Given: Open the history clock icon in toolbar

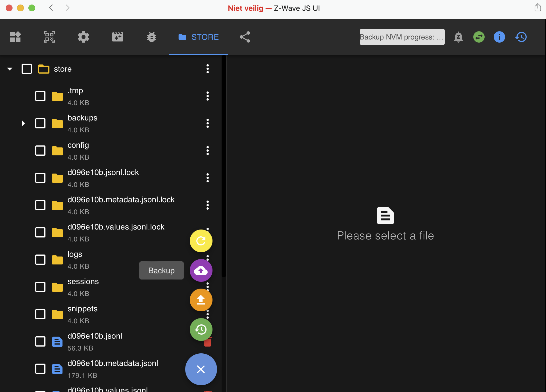Looking at the screenshot, I should [521, 37].
